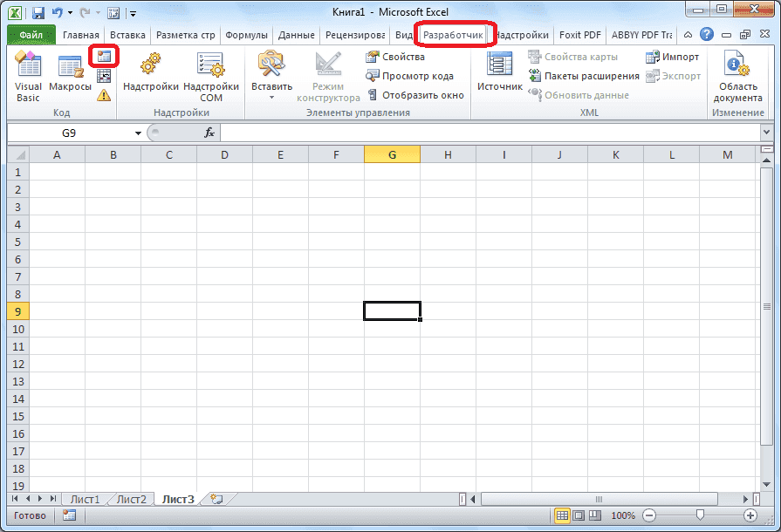Select column G header

pyautogui.click(x=392, y=154)
